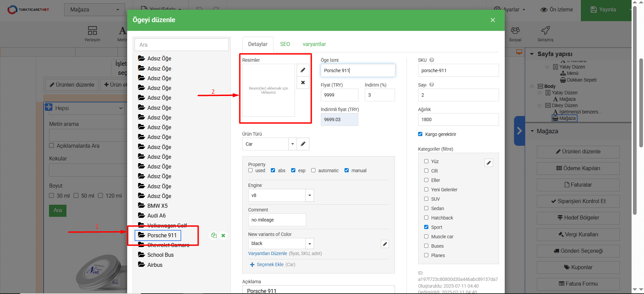Toggle the used property checkbox
This screenshot has width=644, height=294.
[x=250, y=170]
